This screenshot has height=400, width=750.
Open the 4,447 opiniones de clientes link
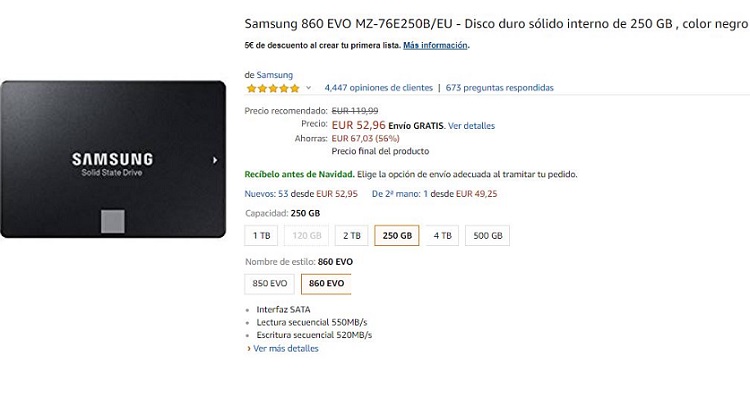coord(378,88)
